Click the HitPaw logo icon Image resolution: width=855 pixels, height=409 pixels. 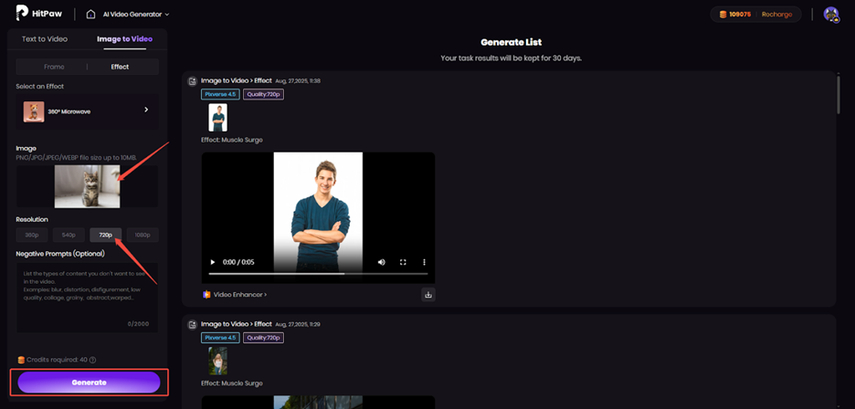click(x=22, y=14)
